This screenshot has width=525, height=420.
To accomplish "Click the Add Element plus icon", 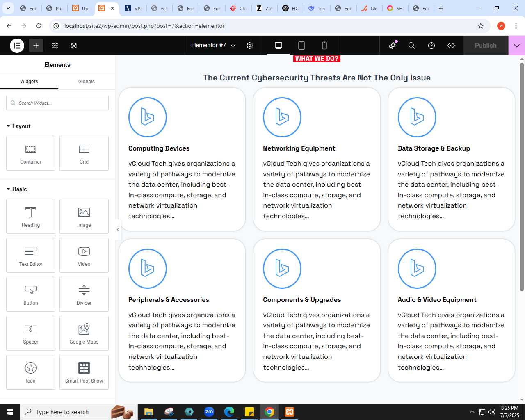I will [36, 46].
